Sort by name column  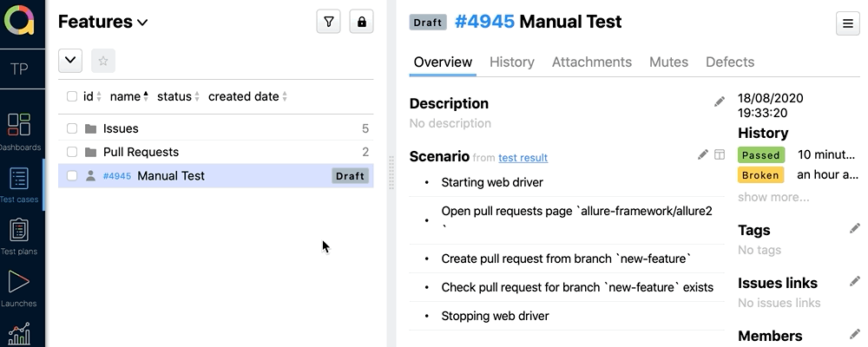pos(129,96)
